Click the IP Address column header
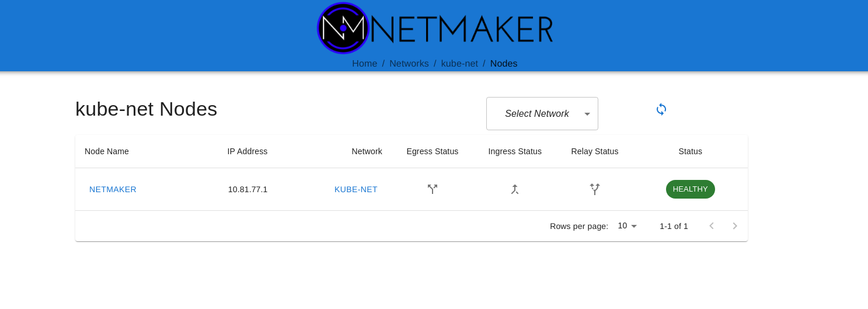 pos(247,151)
